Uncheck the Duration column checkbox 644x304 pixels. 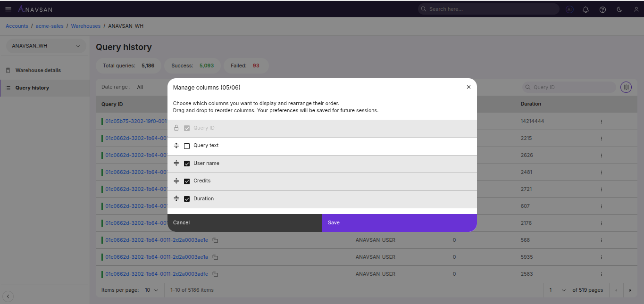pos(187,199)
